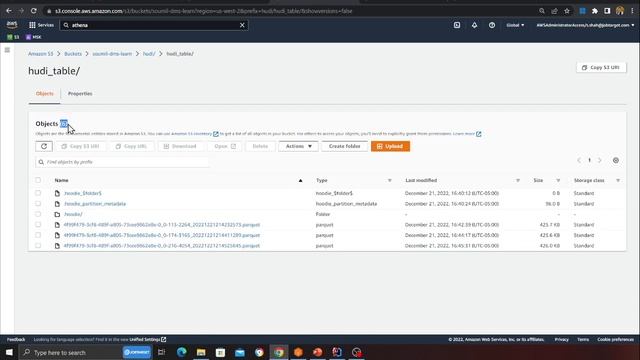Image resolution: width=640 pixels, height=360 pixels.
Task: Focus the Find objects by prefix field
Action: pos(122,162)
